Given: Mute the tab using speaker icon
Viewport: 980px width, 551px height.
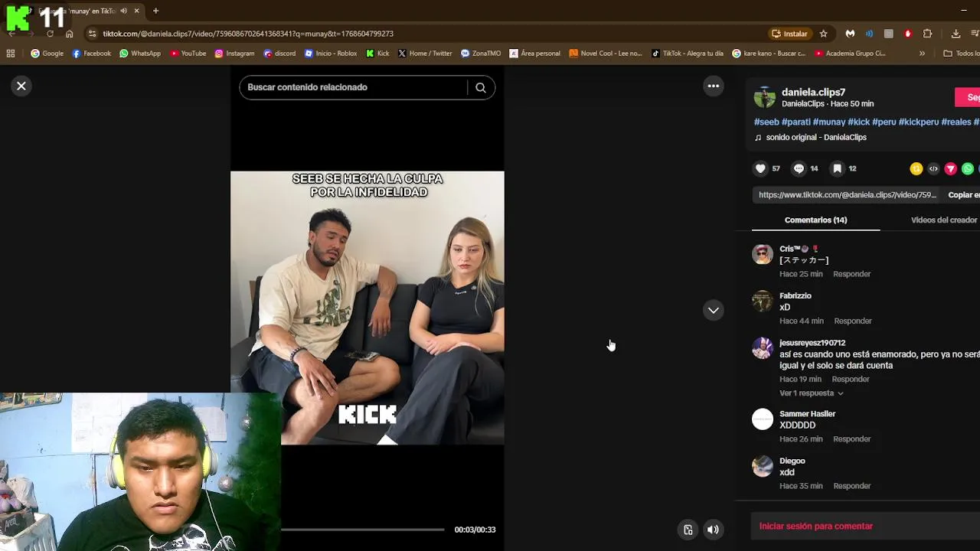Looking at the screenshot, I should [124, 11].
